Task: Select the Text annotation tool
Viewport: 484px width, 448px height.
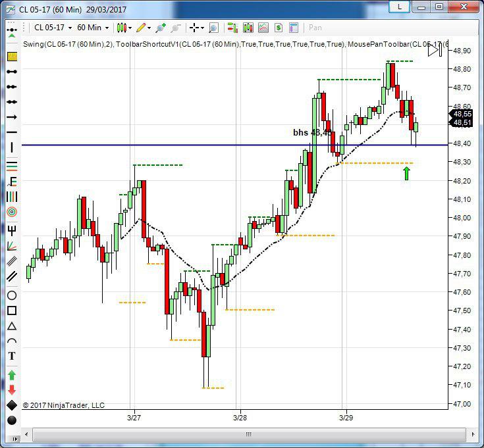Action: click(x=12, y=356)
